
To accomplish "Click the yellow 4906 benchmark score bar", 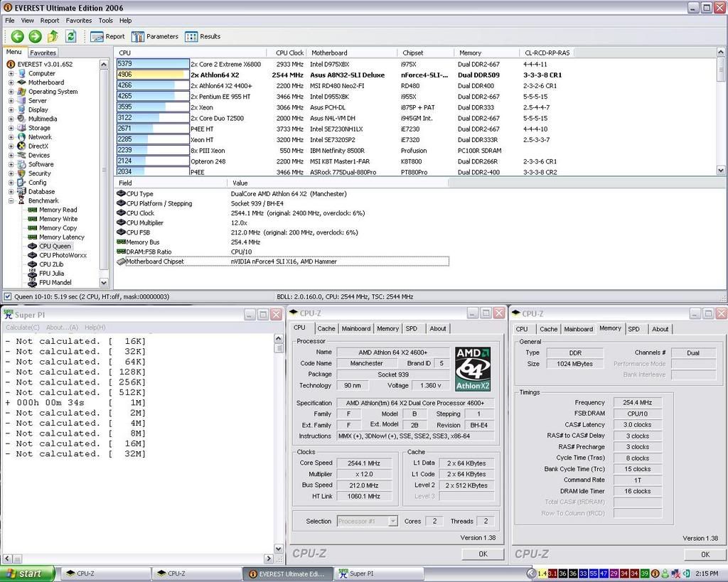I will (153, 75).
